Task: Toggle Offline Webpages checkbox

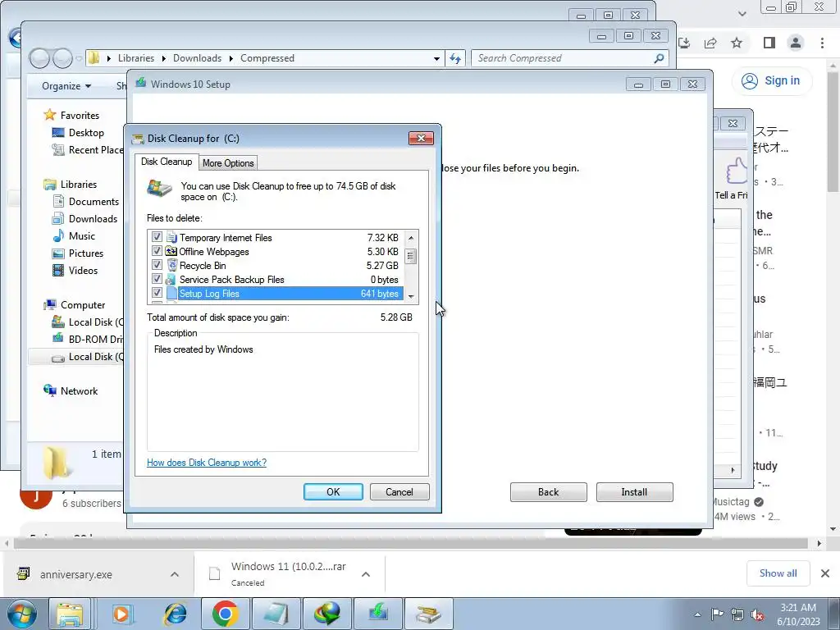Action: 157,251
